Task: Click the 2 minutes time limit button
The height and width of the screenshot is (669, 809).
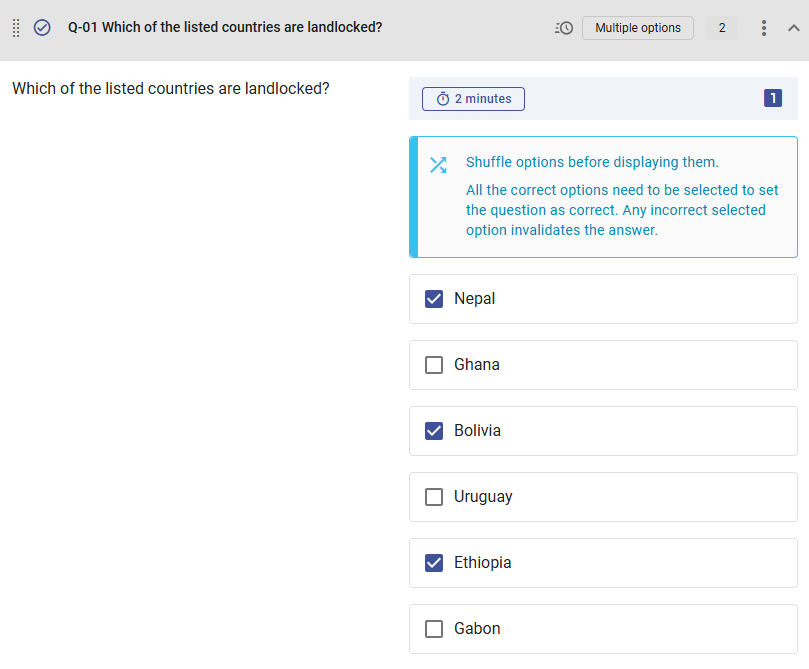Action: (x=473, y=98)
